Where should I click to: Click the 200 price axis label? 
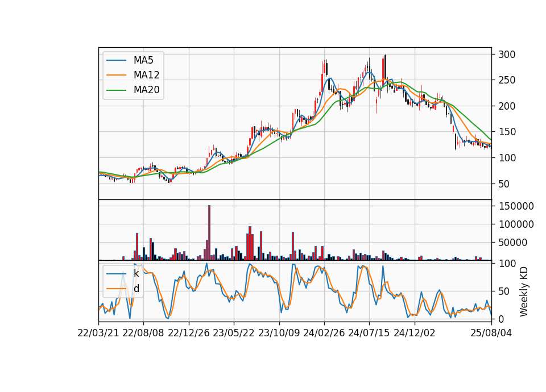click(507, 106)
